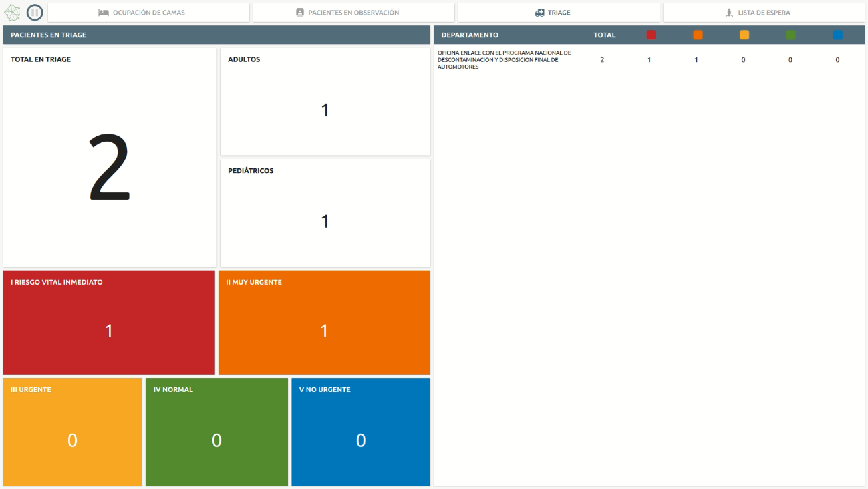This screenshot has height=489, width=868.
Task: Click the waiting person icon in Lista tab
Action: point(729,13)
